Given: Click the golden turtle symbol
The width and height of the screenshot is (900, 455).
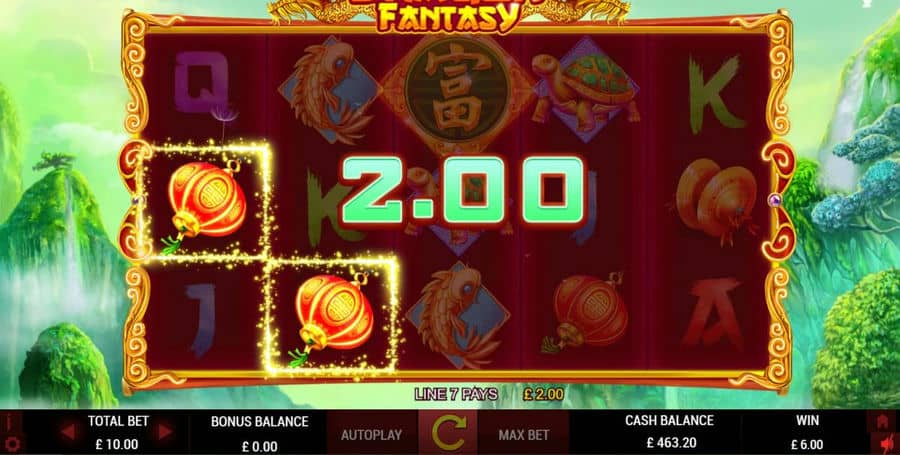Looking at the screenshot, I should point(587,91).
